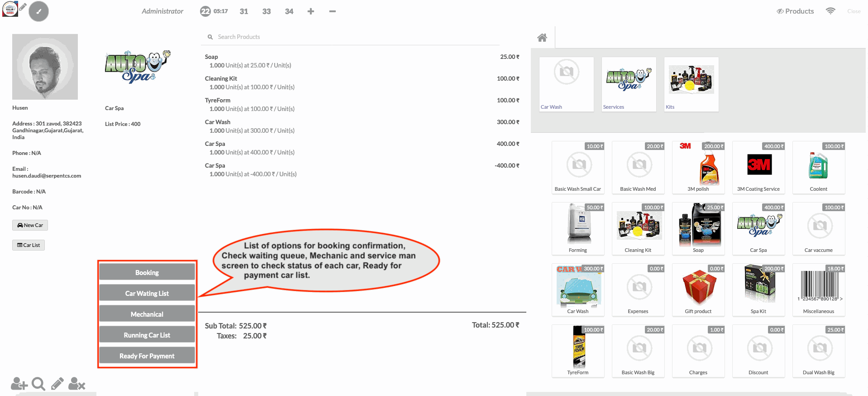This screenshot has width=868, height=396.
Task: Add TyreForm product tile
Action: coord(578,351)
